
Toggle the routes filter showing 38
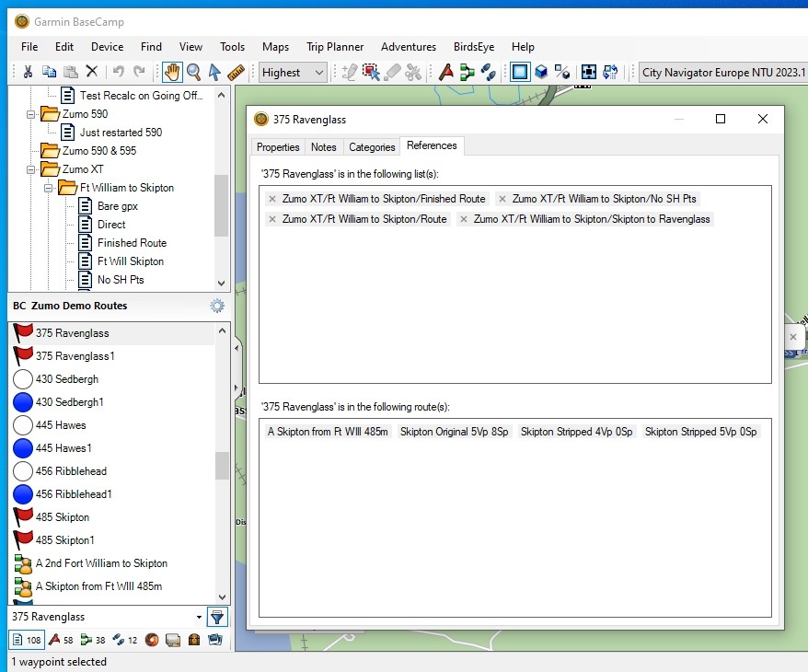(93, 640)
